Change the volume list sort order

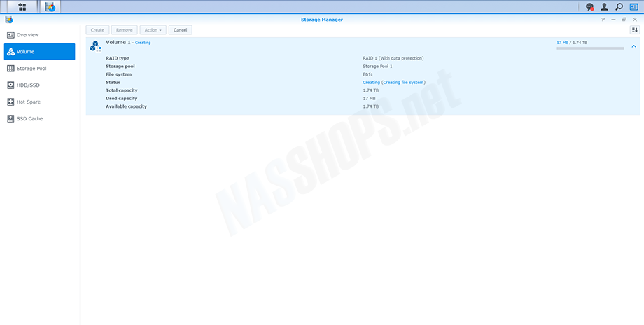click(635, 30)
